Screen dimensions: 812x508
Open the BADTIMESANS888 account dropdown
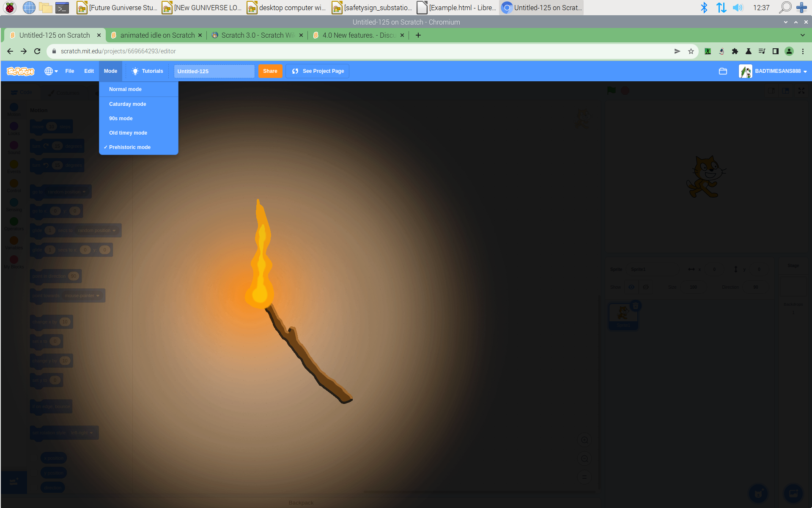780,71
